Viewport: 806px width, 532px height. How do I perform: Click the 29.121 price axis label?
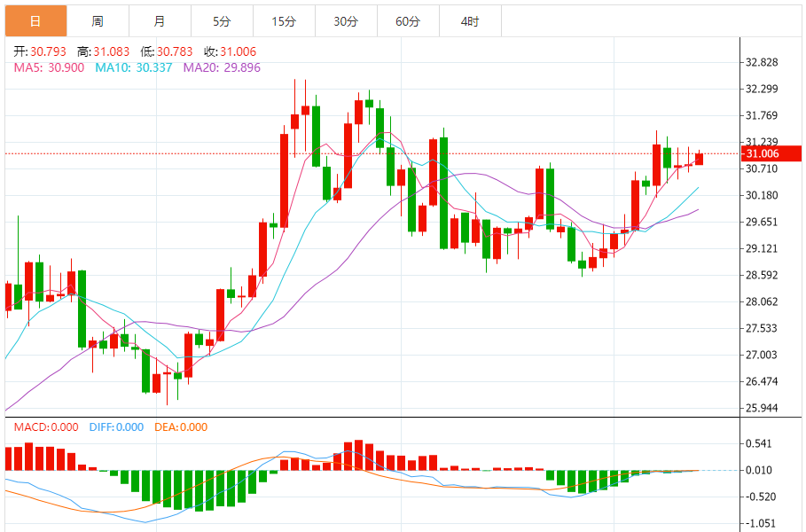point(762,249)
